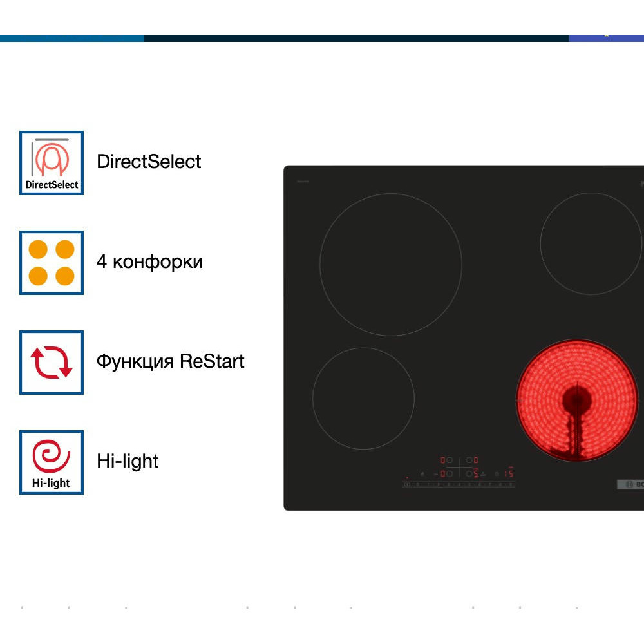Viewport: 644px width, 644px height.
Task: Click the Hi-light text label
Action: click(x=128, y=461)
